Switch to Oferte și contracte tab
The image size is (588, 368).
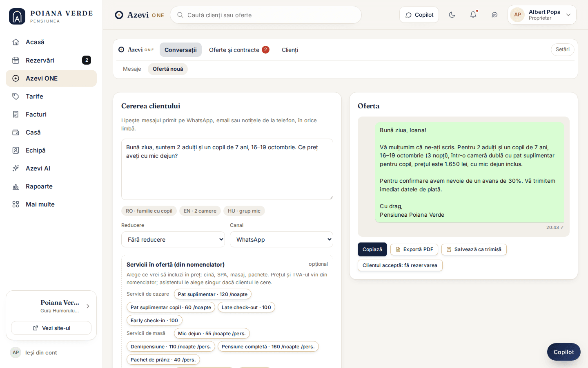click(239, 50)
